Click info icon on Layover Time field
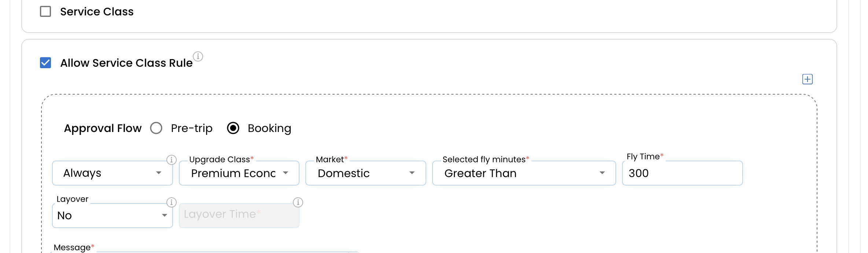The image size is (868, 253). tap(298, 202)
